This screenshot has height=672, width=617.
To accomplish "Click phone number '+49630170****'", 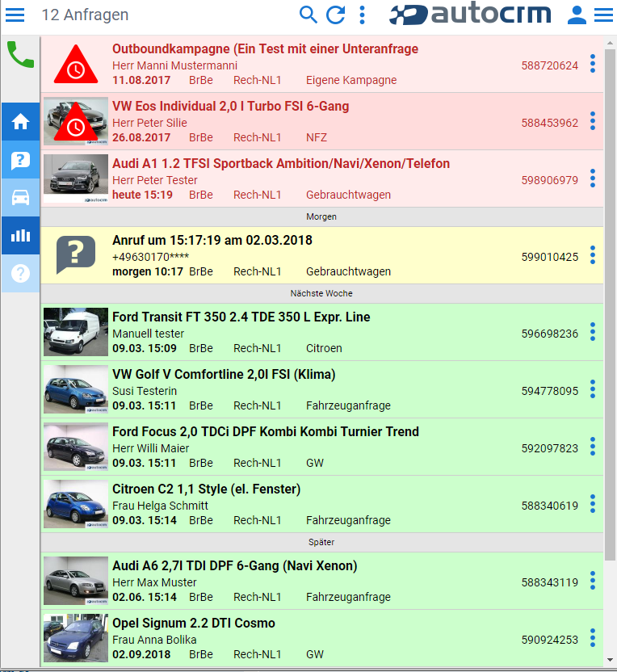I will coord(150,257).
